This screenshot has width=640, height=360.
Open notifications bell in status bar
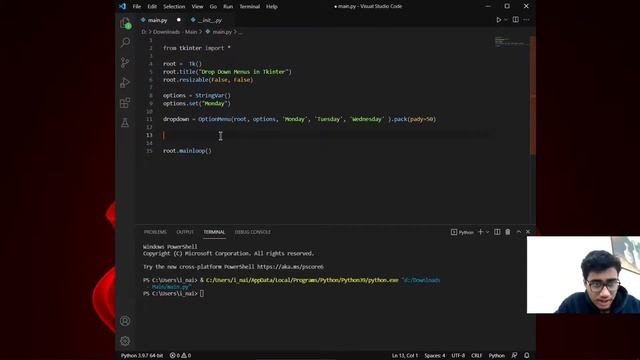point(527,356)
